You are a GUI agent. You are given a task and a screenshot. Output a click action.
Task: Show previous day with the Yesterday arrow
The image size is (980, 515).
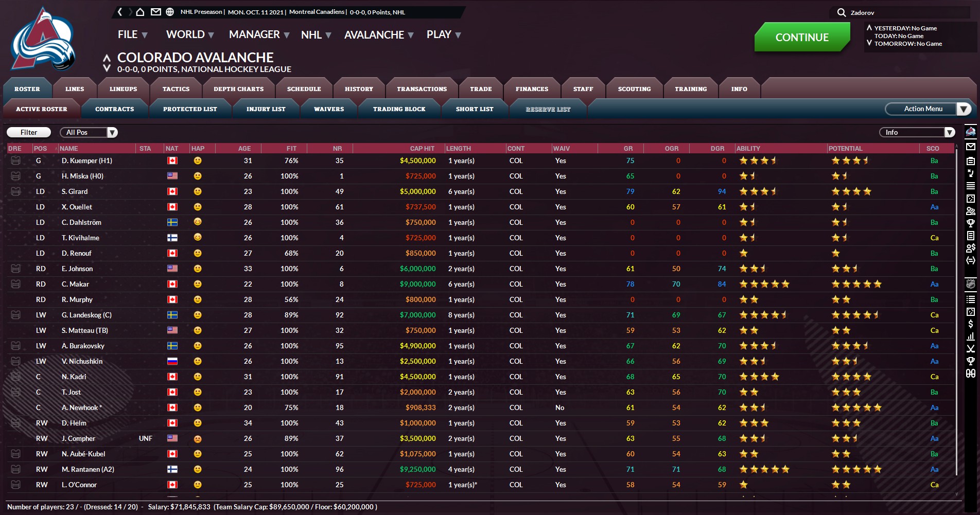pyautogui.click(x=869, y=28)
